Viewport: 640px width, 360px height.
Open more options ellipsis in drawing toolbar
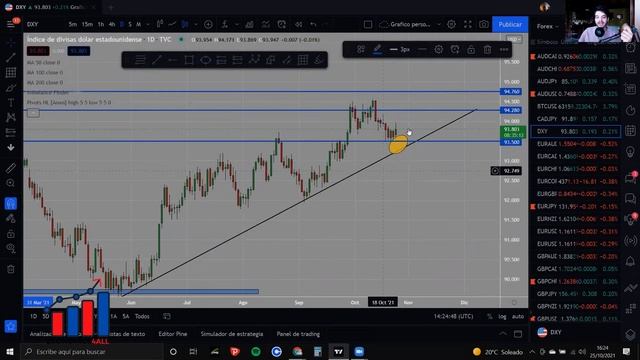coord(504,50)
